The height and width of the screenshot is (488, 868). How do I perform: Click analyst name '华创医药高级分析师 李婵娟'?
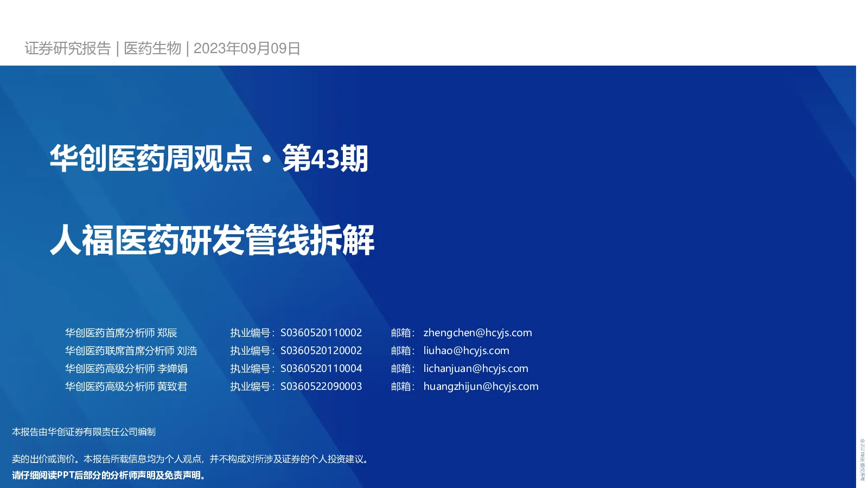click(126, 369)
